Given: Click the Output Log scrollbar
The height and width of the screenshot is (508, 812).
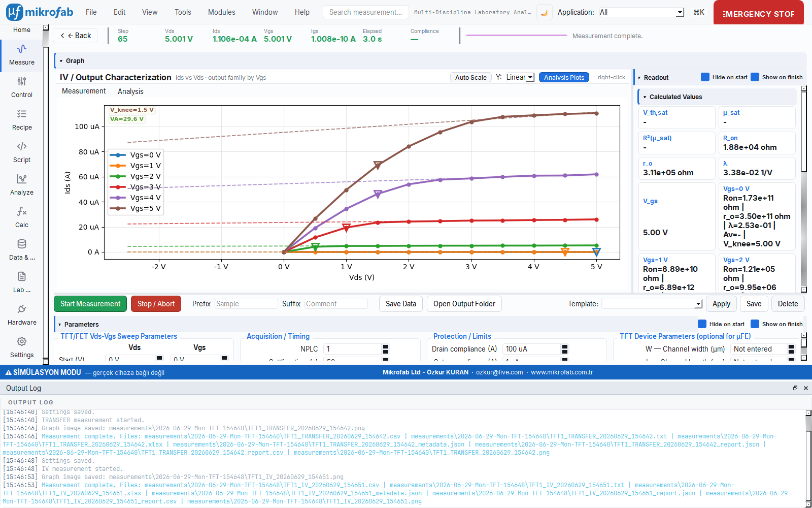Looking at the screenshot, I should [x=808, y=459].
